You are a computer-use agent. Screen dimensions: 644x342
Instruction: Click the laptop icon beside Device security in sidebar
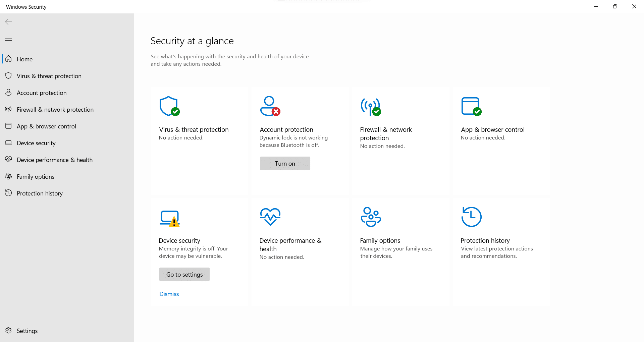point(8,142)
